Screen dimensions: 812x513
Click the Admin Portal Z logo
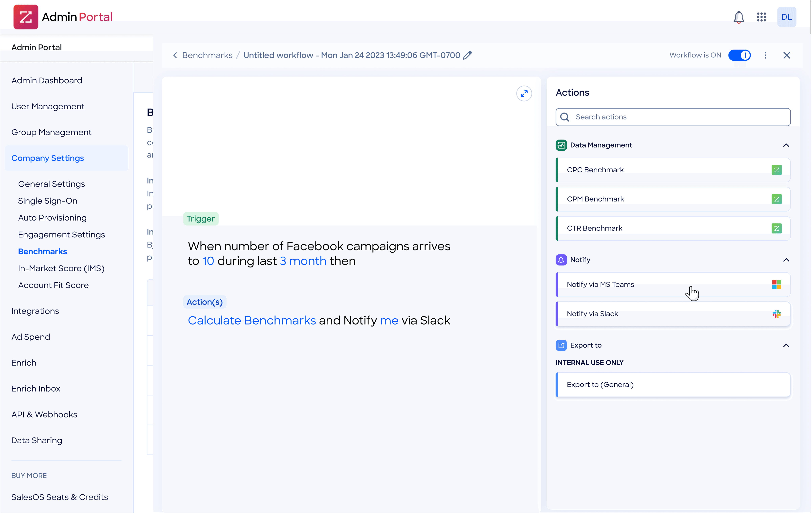click(x=26, y=17)
